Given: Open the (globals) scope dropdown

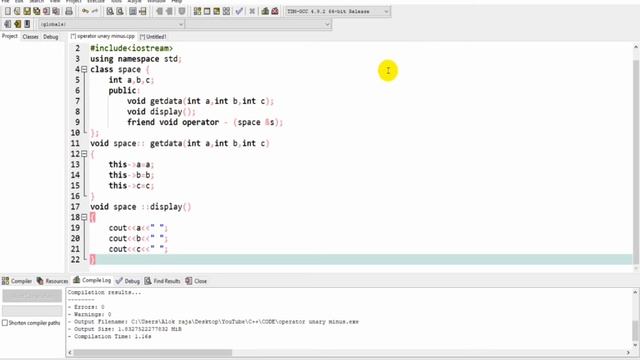Looking at the screenshot, I should 111,24.
